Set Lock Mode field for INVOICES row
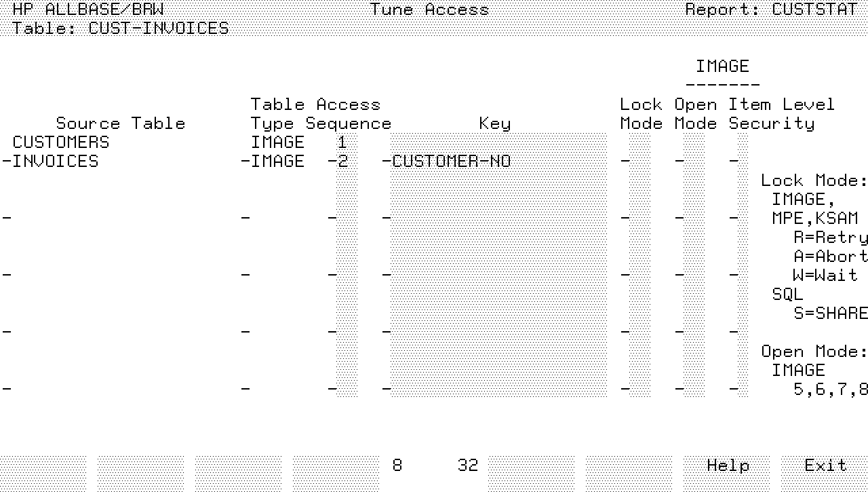Viewport: 868px width, 492px height. [x=639, y=162]
